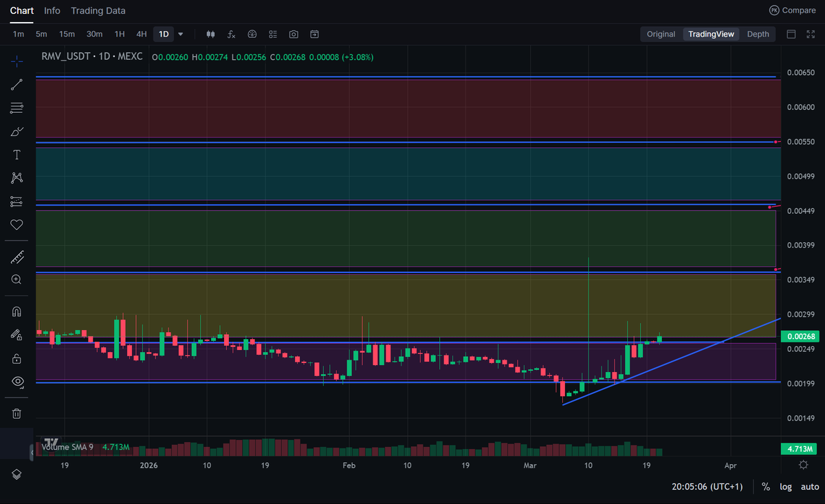The width and height of the screenshot is (825, 504).
Task: Open the Brush drawing tool
Action: click(16, 131)
